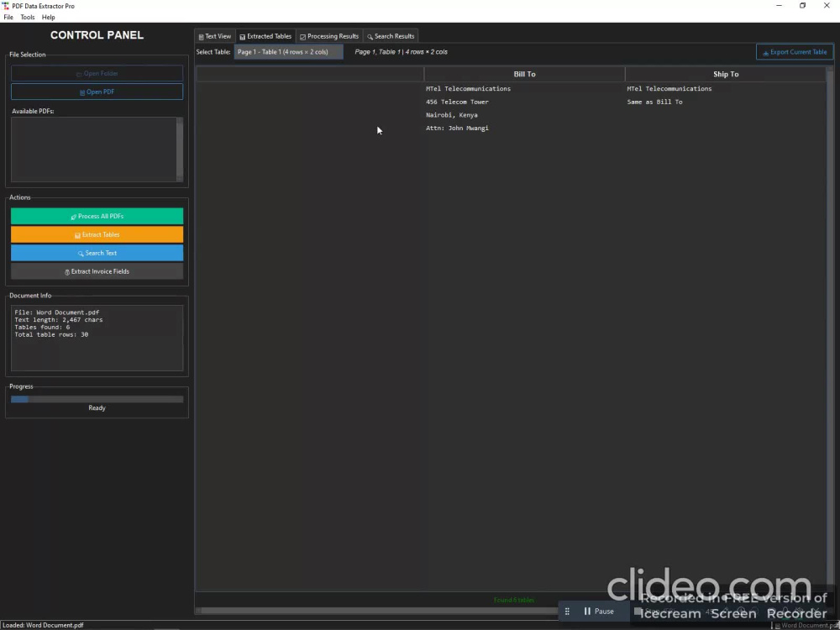Select 'Same as Bill To' cell
Image resolution: width=840 pixels, height=630 pixels.
click(654, 102)
